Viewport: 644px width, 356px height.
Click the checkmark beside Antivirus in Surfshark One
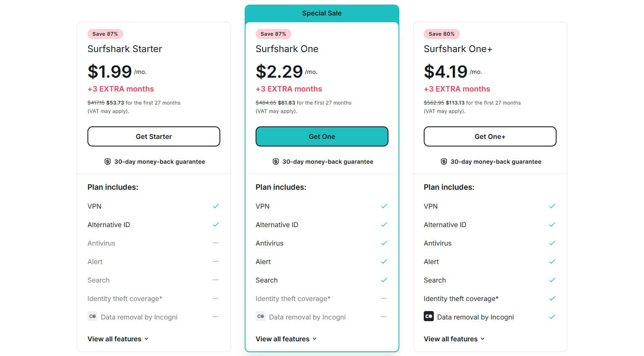pyautogui.click(x=384, y=243)
